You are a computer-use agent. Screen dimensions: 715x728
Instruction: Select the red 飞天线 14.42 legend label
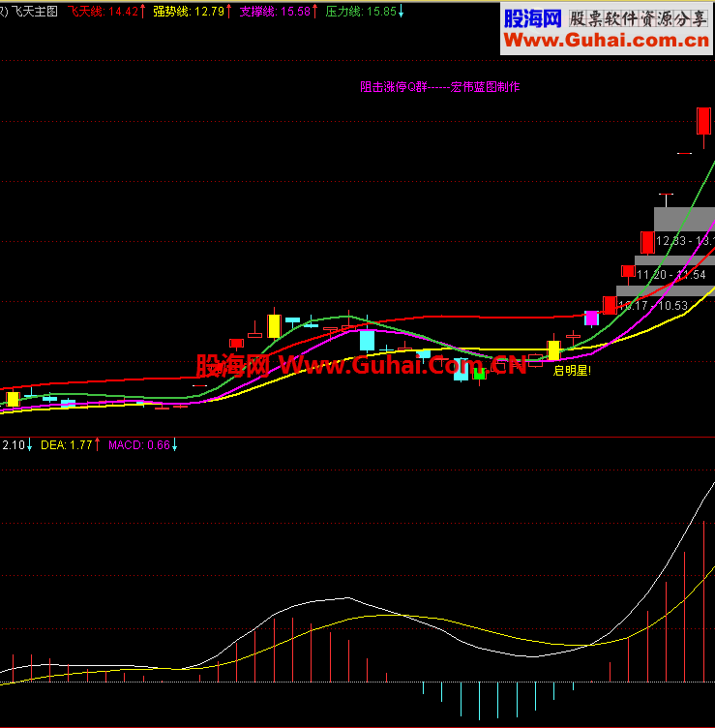(x=103, y=12)
